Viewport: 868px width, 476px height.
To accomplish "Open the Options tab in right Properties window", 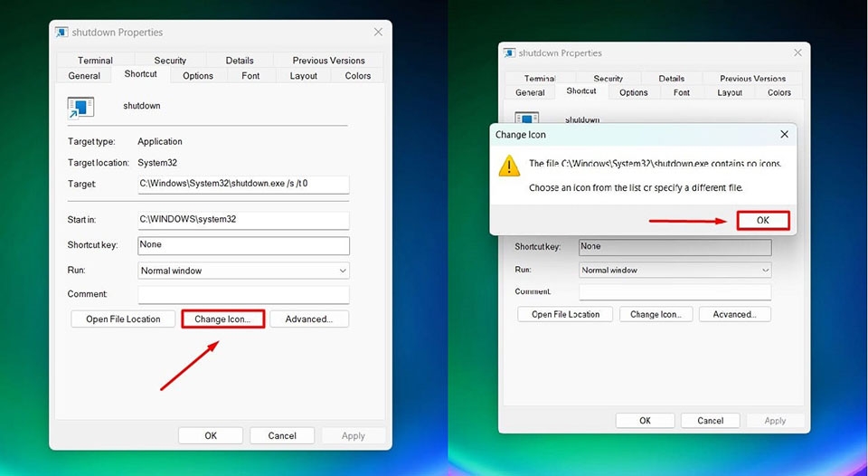I will click(633, 92).
